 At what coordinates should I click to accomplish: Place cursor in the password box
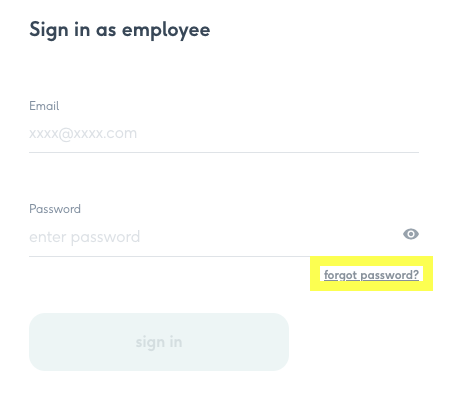[215, 237]
